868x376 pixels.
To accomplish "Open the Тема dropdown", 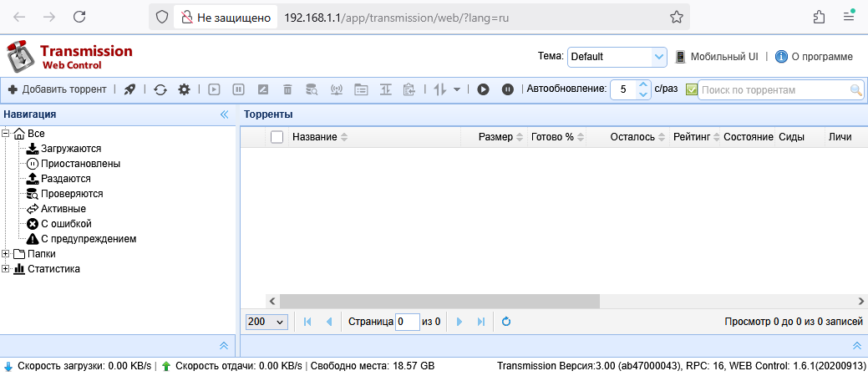I will click(617, 57).
